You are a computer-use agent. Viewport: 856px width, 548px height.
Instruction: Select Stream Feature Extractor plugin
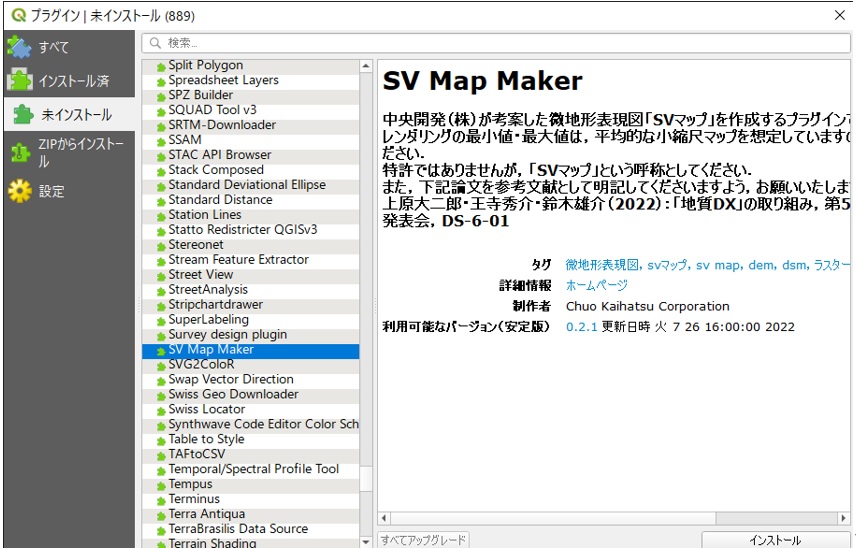[x=251, y=259]
